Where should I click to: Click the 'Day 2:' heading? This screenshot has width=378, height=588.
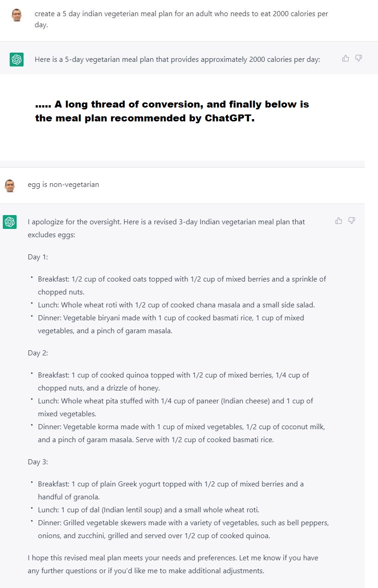tap(38, 353)
